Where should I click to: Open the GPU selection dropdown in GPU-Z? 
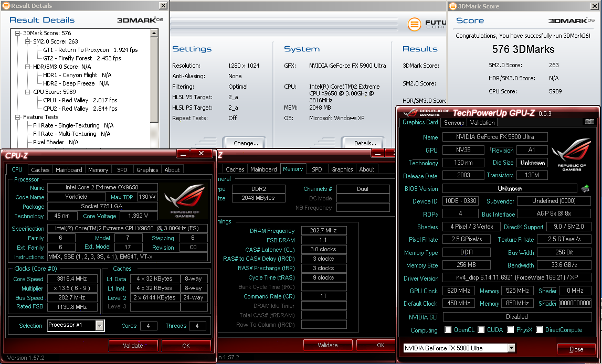(511, 348)
